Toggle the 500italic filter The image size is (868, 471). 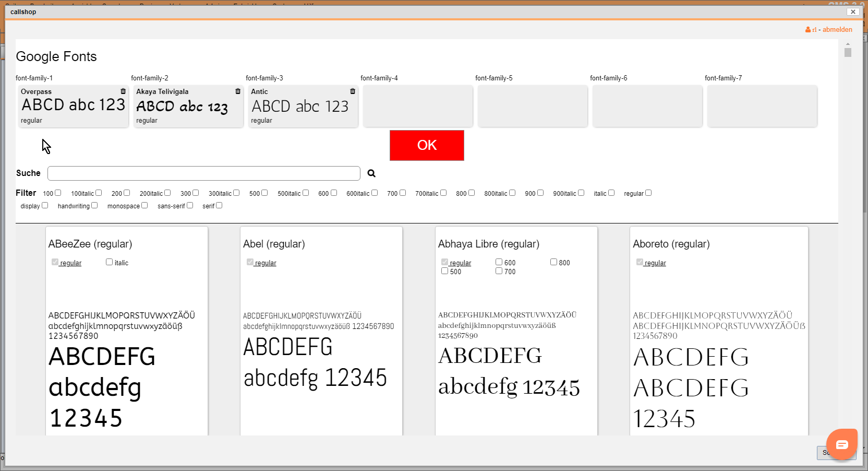[x=306, y=193]
